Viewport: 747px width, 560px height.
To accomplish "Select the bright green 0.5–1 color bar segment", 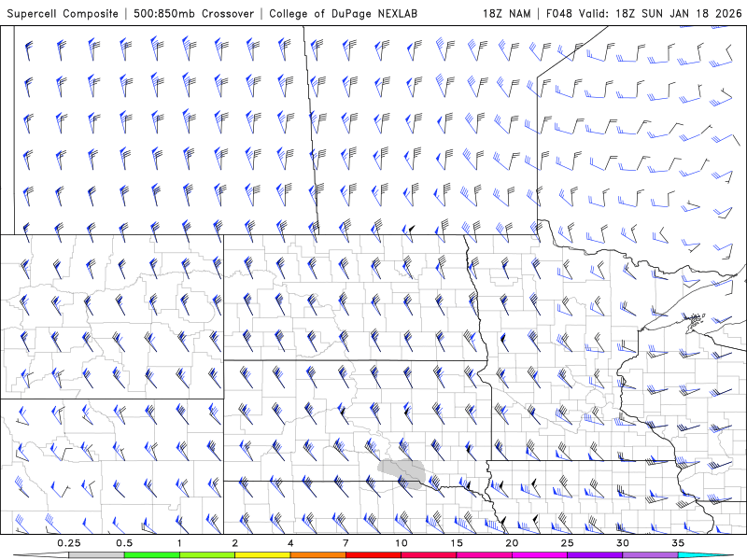I will coord(151,555).
